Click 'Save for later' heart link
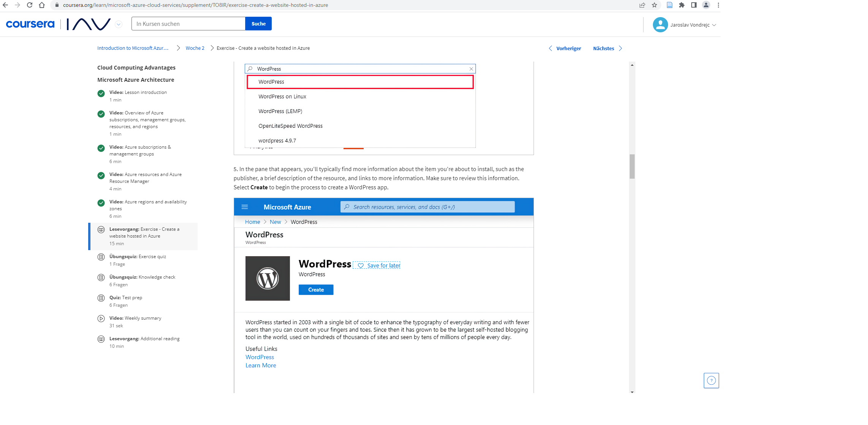 click(x=377, y=265)
